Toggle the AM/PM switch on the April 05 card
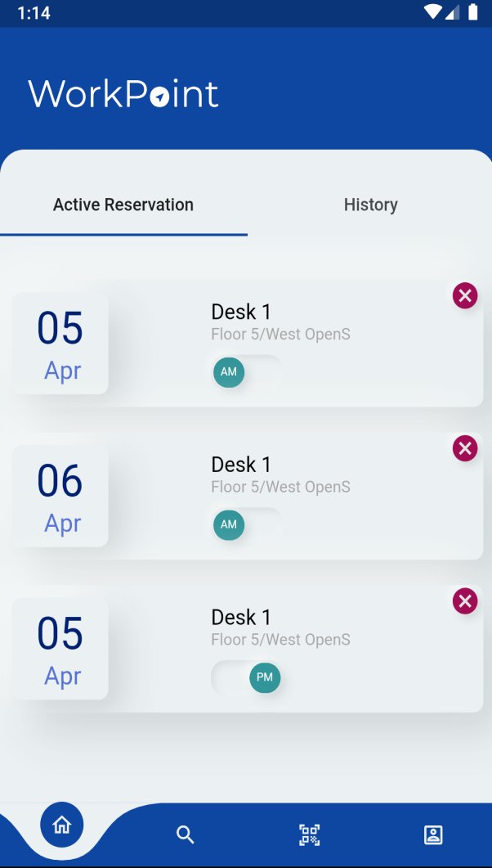Viewport: 492px width, 868px height. coord(246,372)
